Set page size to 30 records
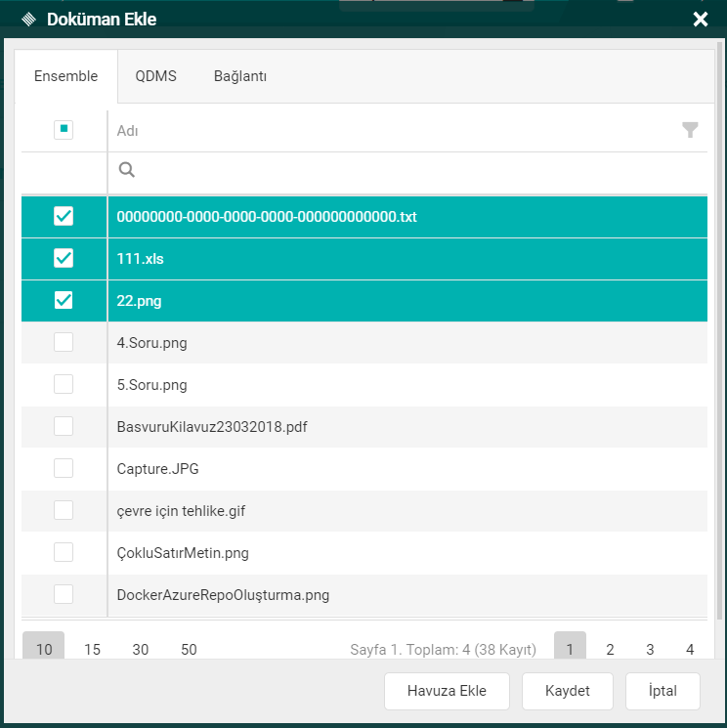 coord(141,649)
